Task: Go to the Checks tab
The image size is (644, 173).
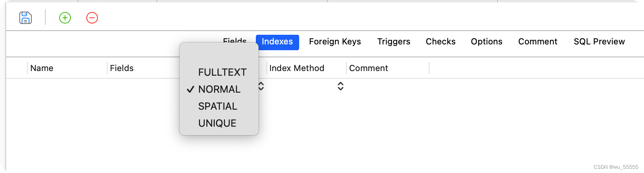Action: click(x=440, y=42)
